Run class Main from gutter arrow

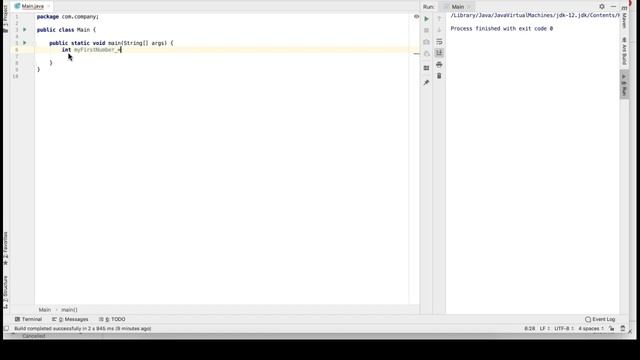(25, 30)
